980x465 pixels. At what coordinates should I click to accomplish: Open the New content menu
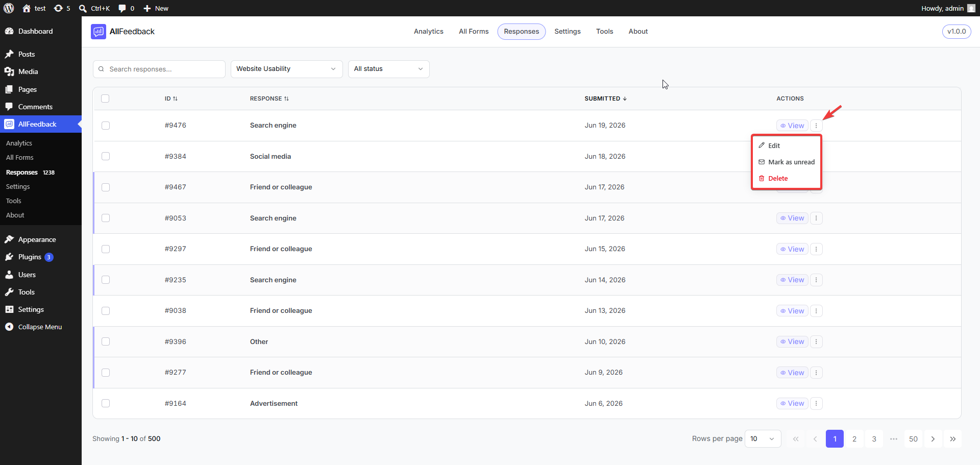(x=156, y=8)
